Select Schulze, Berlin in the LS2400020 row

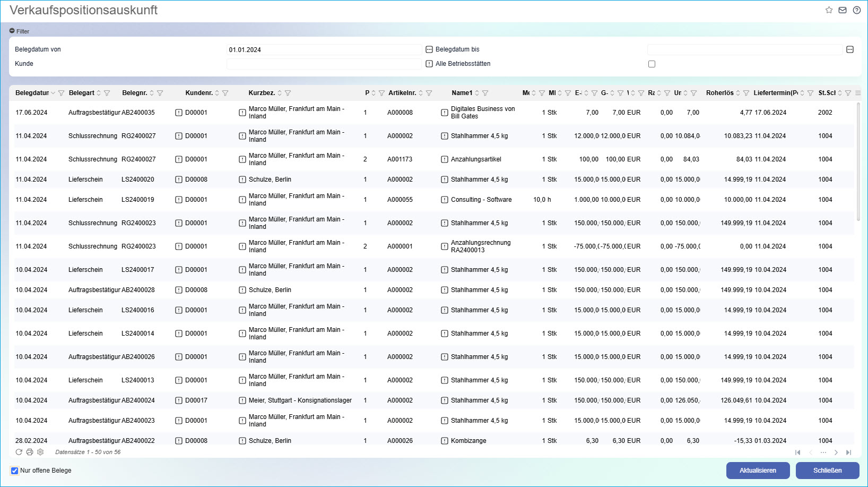click(x=270, y=180)
